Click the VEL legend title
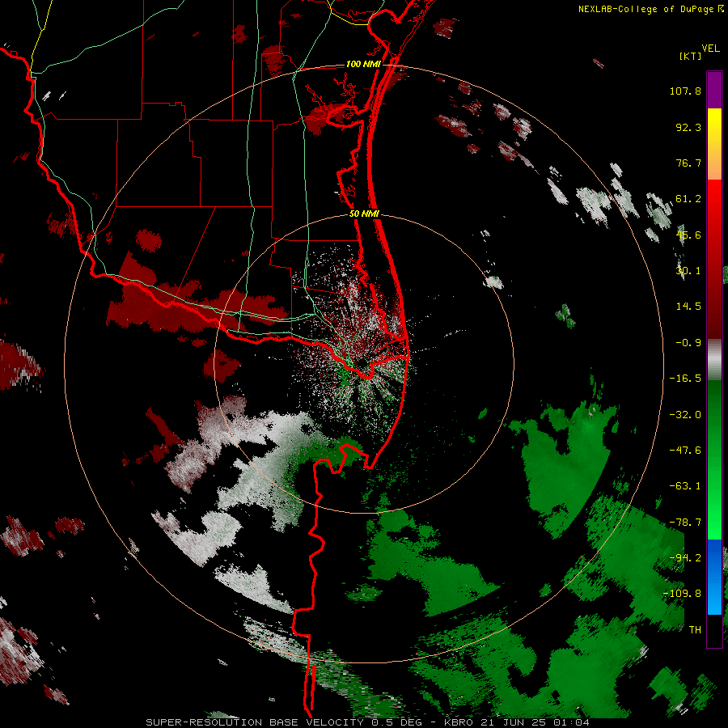The image size is (728, 728). (710, 49)
